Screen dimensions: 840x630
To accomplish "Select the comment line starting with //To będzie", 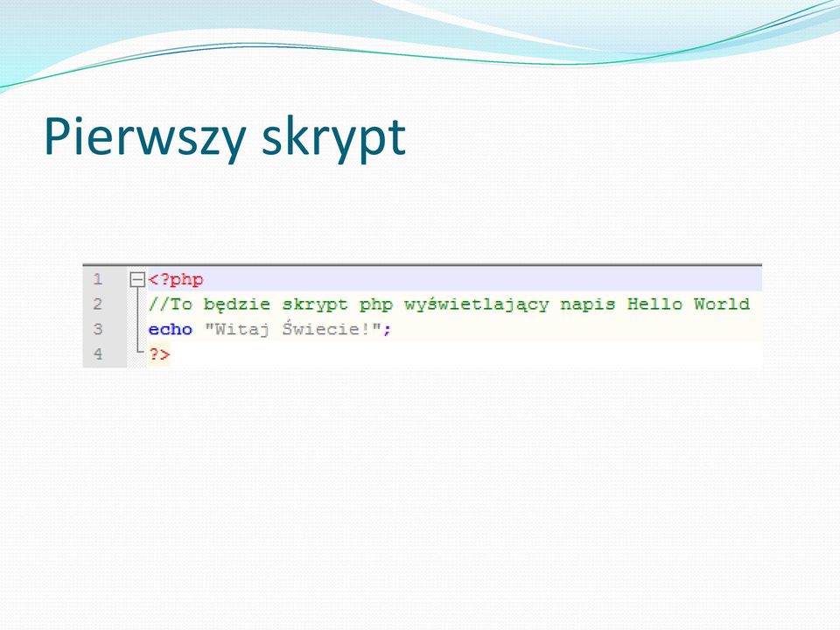I will pos(449,304).
